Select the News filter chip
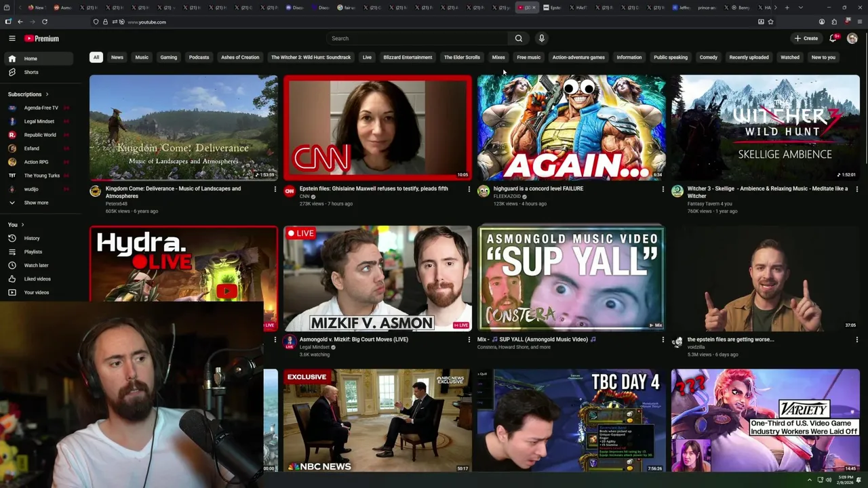Image resolution: width=868 pixels, height=488 pixels. [x=117, y=58]
